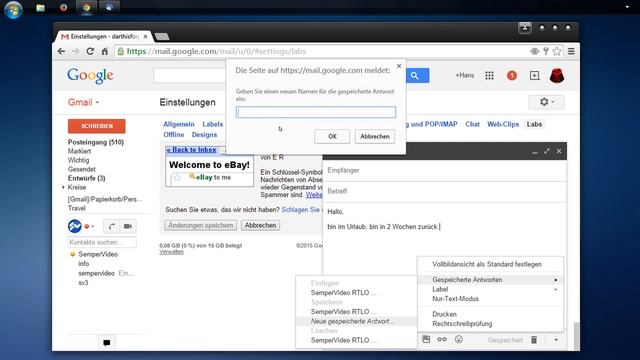640x360 pixels.
Task: Open the account profile picture
Action: pos(557,76)
